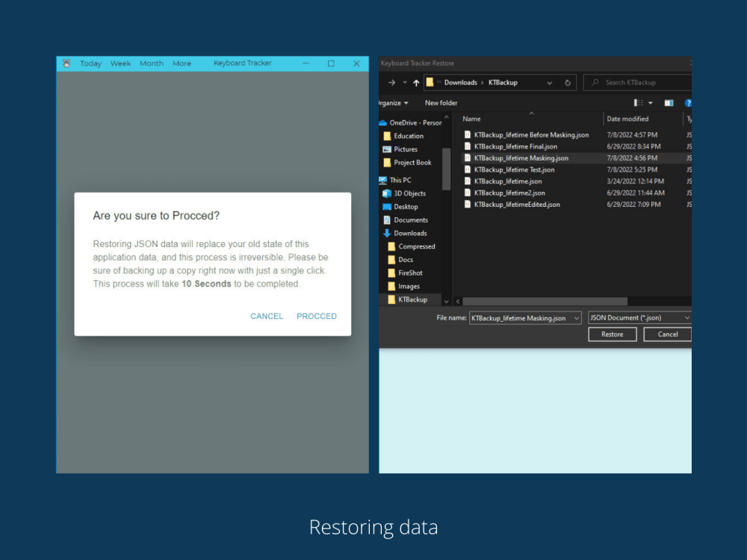Image resolution: width=747 pixels, height=560 pixels.
Task: Refresh the KTBackup folder listing
Action: tap(568, 82)
